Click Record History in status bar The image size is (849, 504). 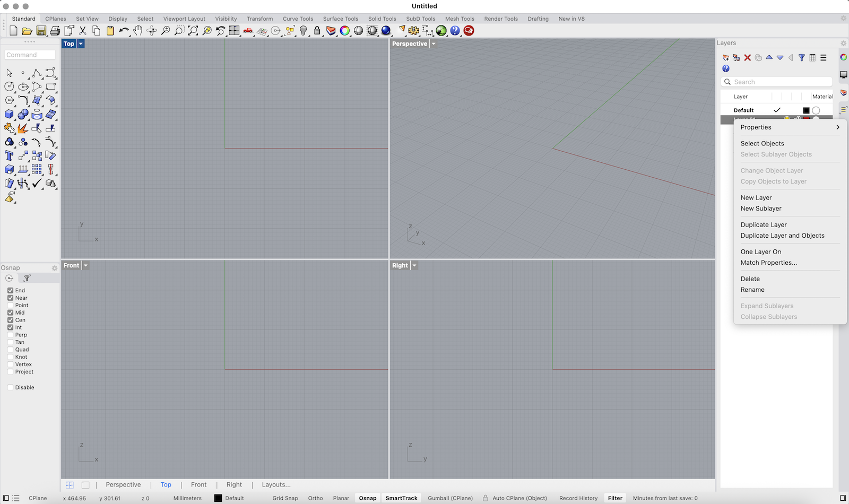pos(578,498)
